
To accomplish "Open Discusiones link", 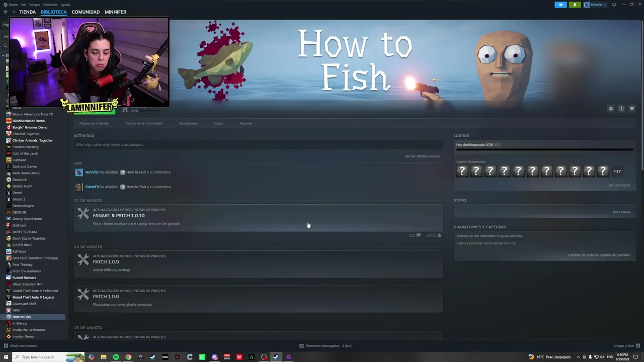I will click(x=188, y=123).
